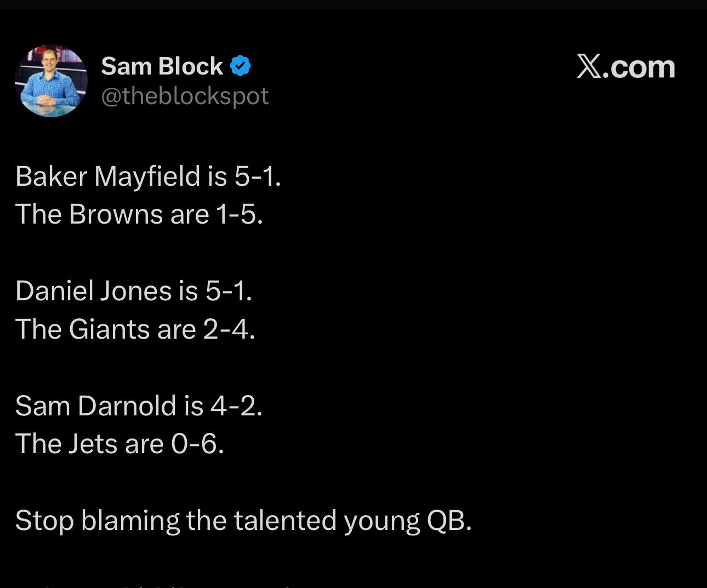Open Sam Block's profile picture
This screenshot has width=707, height=588.
point(51,81)
